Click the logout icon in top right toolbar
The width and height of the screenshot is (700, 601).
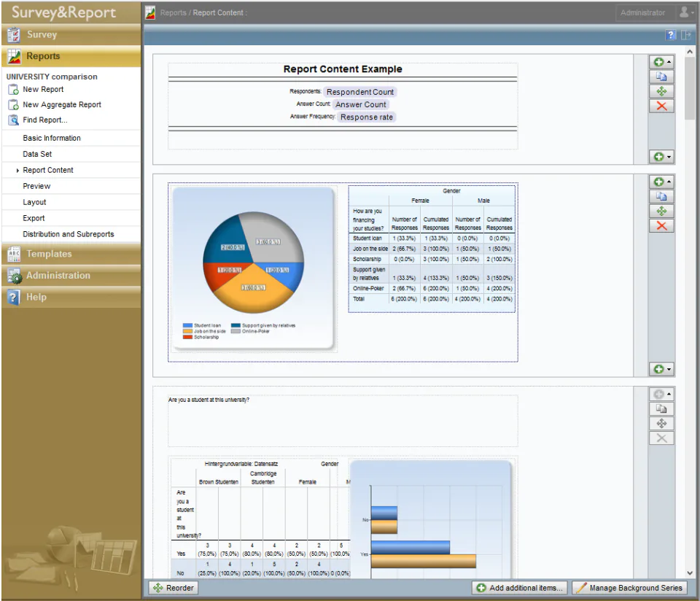tap(686, 35)
